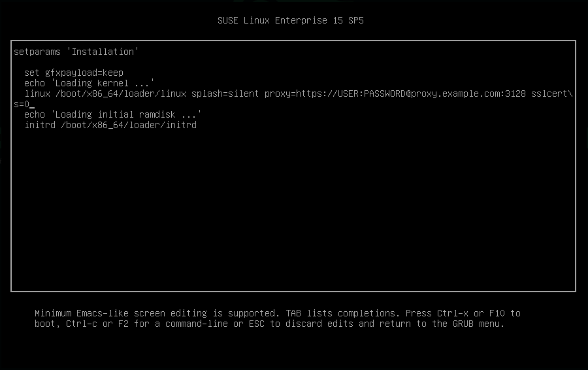Place cursor on setparams 'Installation' line
588x370 pixels.
point(76,52)
